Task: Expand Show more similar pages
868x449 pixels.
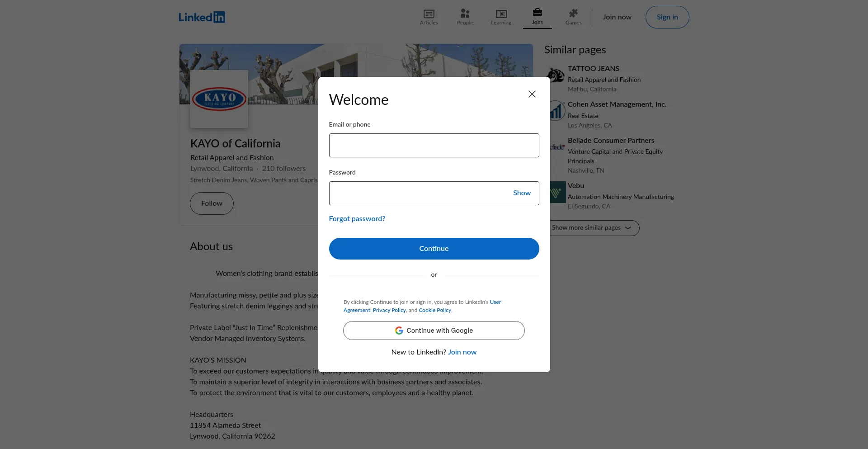Action: click(592, 228)
